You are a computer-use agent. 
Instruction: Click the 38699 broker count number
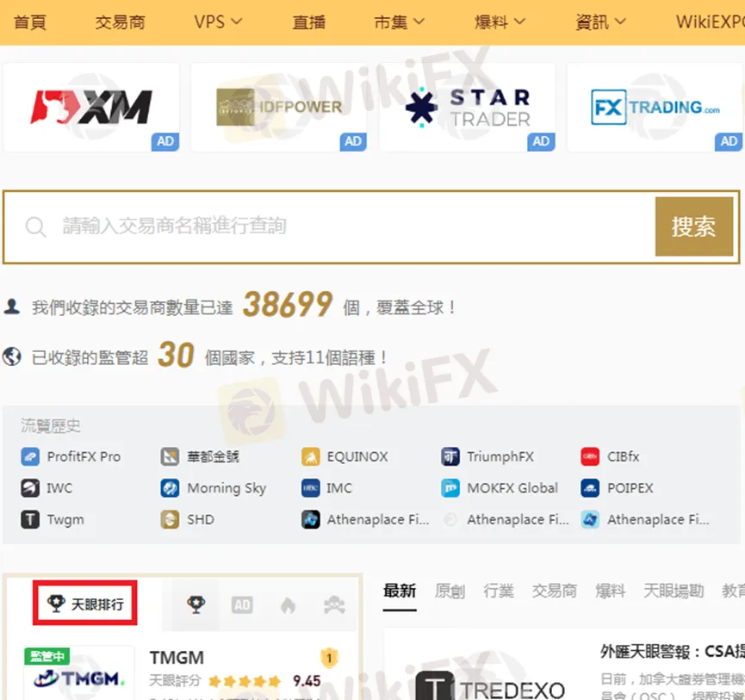(x=288, y=305)
